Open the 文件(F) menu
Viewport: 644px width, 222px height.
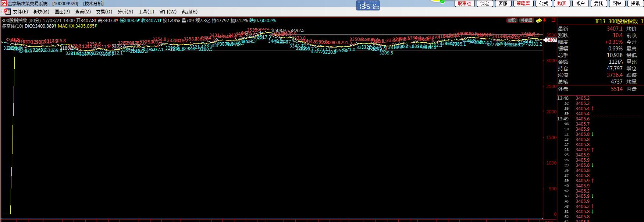[x=20, y=12]
